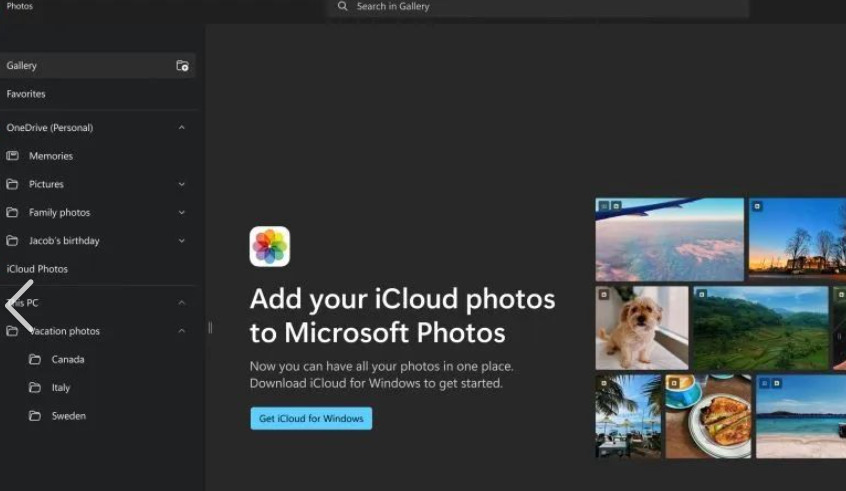
Task: Click the Sweden folder icon
Action: click(35, 416)
